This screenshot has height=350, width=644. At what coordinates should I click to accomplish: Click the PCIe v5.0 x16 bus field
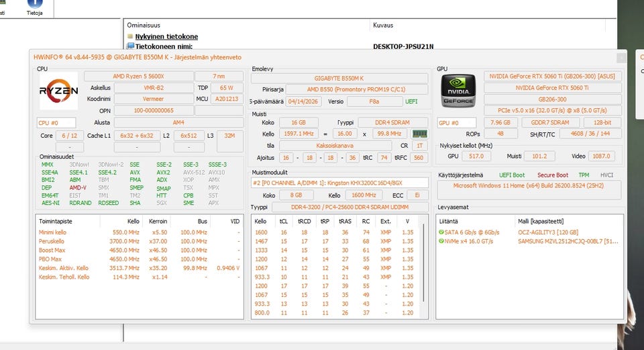click(x=552, y=111)
